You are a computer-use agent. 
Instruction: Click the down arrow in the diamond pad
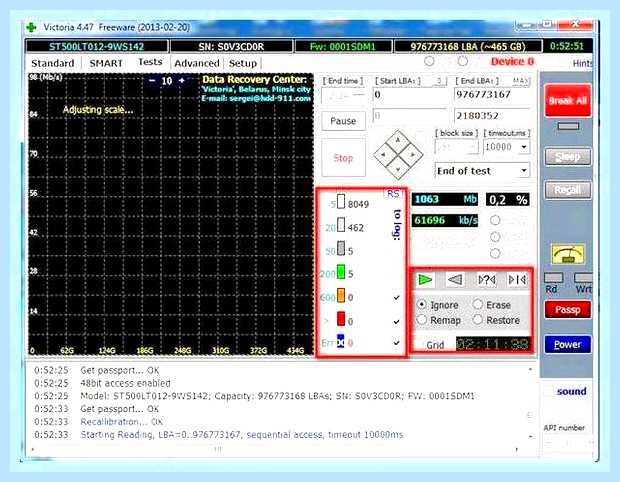[x=398, y=170]
